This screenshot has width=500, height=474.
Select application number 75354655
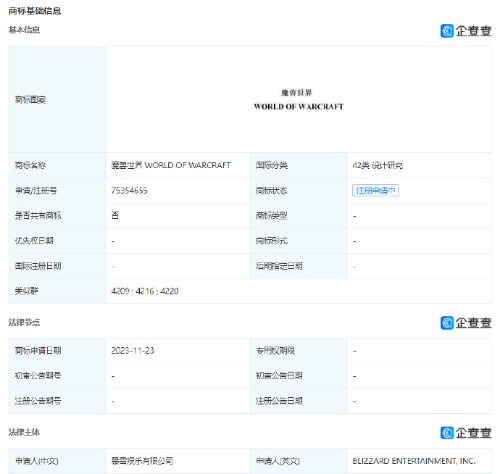129,191
